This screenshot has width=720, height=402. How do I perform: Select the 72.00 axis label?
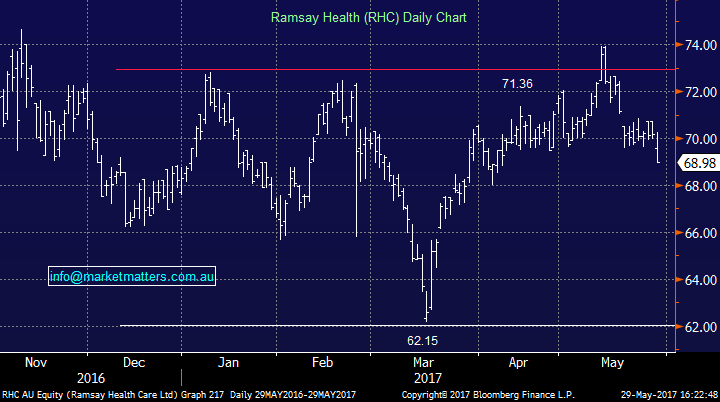point(701,92)
